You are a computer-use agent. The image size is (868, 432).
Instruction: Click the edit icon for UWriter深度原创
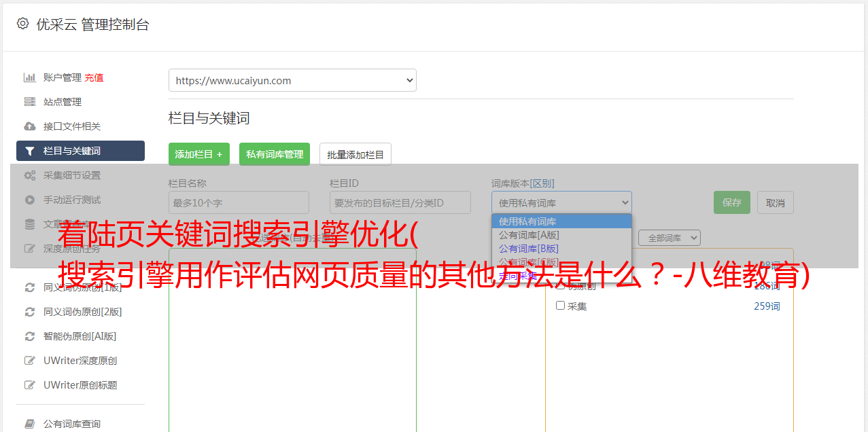[30, 361]
